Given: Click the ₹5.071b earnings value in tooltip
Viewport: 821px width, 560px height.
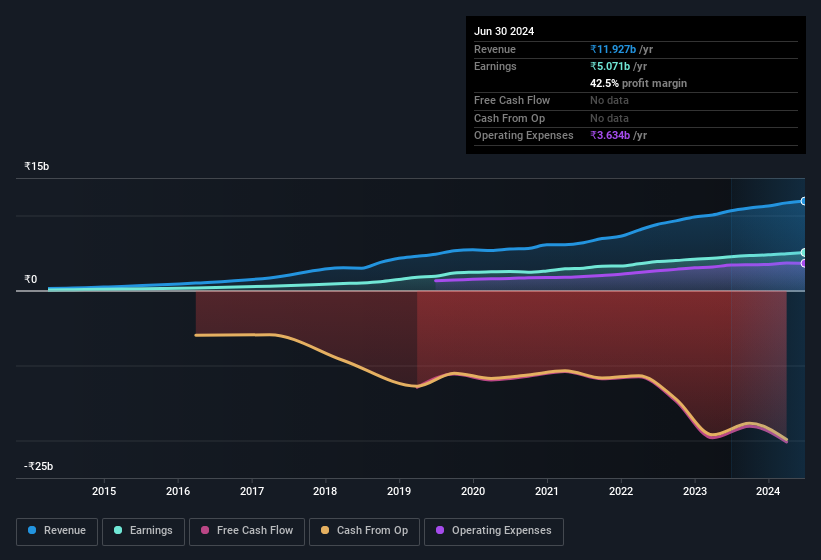Looking at the screenshot, I should [x=618, y=66].
